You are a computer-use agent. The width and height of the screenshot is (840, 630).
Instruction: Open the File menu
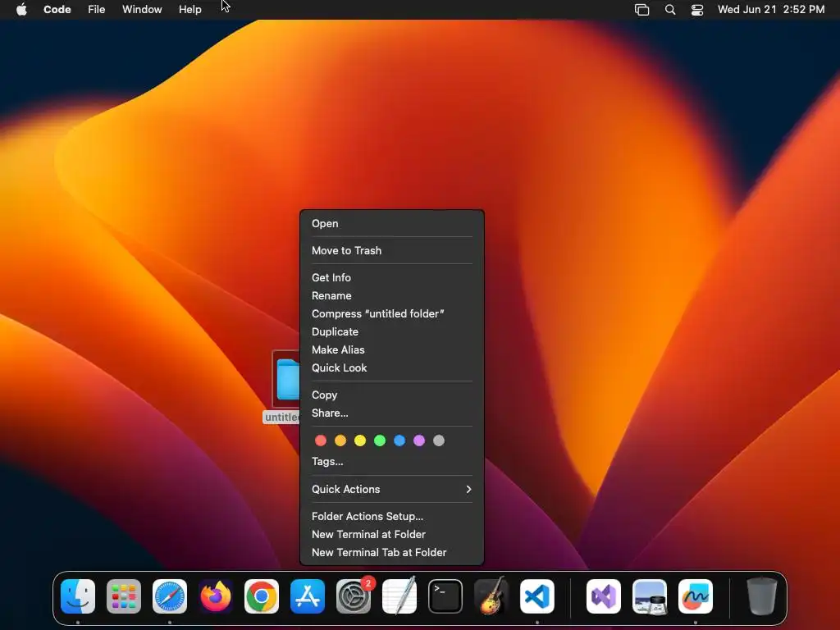pyautogui.click(x=97, y=9)
